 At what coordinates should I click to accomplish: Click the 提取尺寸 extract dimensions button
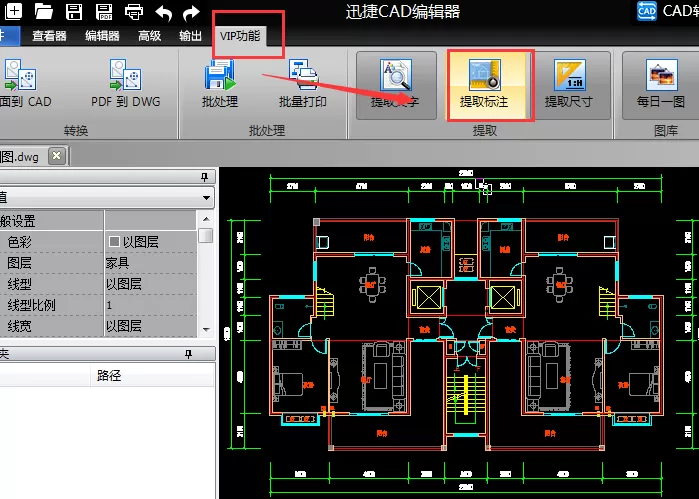(x=569, y=85)
